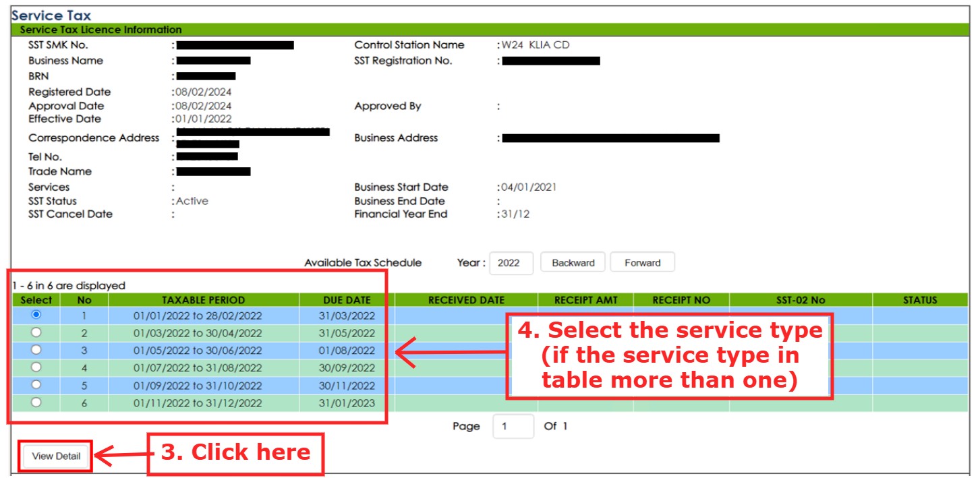Click the SST-02 No column header

tap(800, 300)
